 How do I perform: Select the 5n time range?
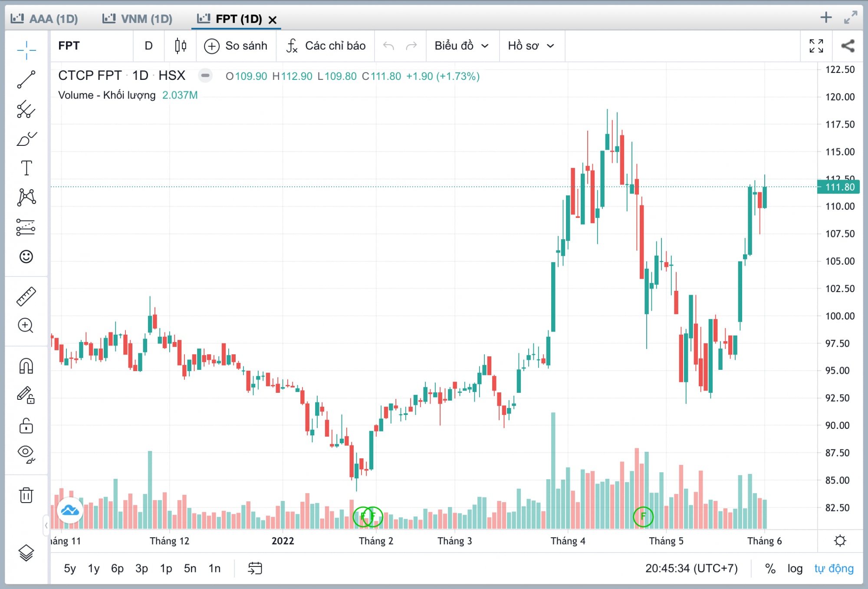click(x=190, y=568)
